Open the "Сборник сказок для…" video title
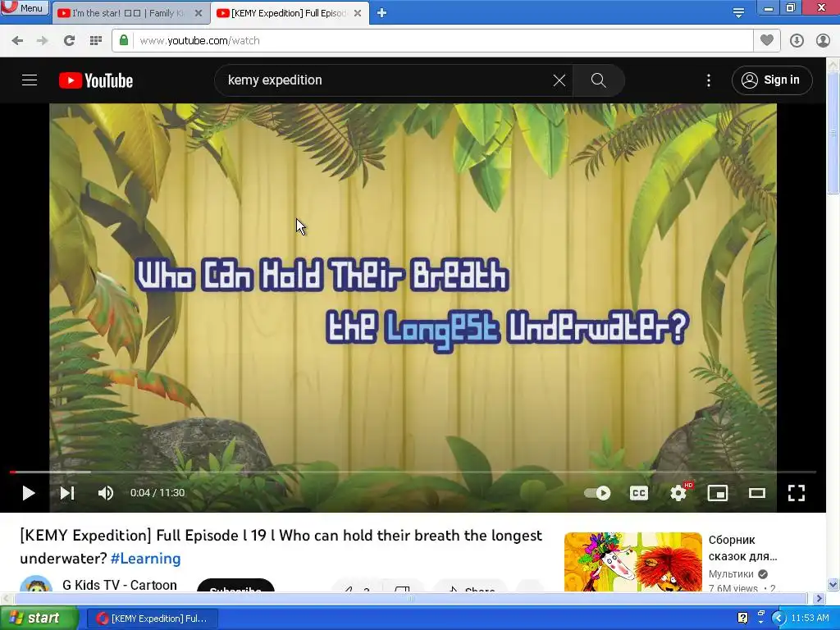840x630 pixels. [743, 548]
